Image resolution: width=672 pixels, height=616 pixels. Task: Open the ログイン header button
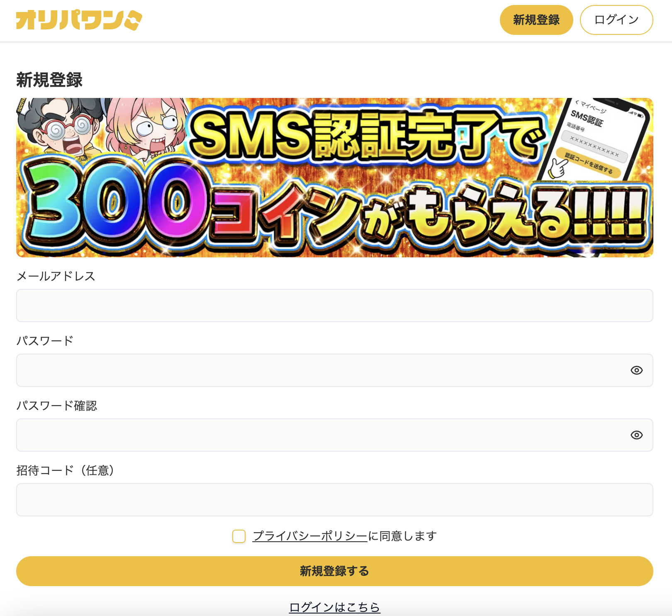[616, 20]
